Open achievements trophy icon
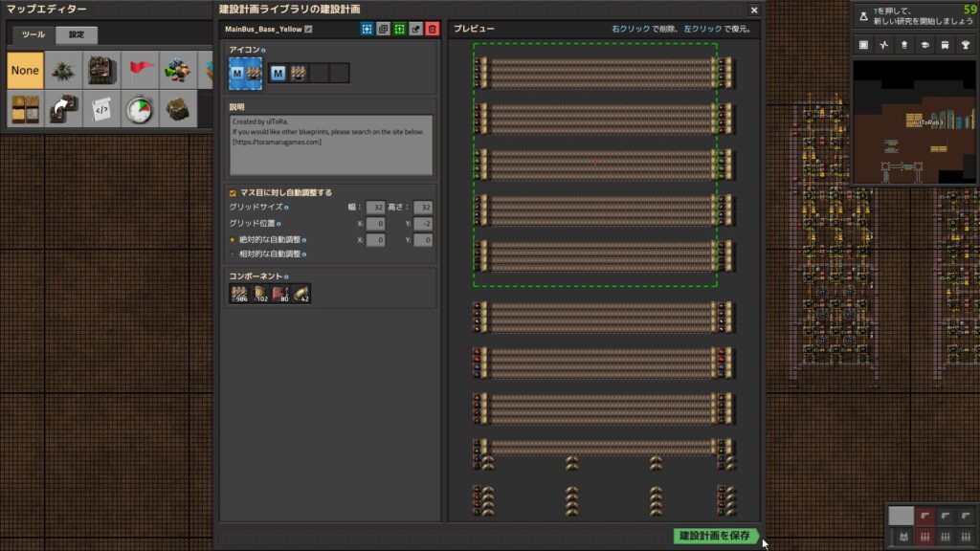 (966, 45)
